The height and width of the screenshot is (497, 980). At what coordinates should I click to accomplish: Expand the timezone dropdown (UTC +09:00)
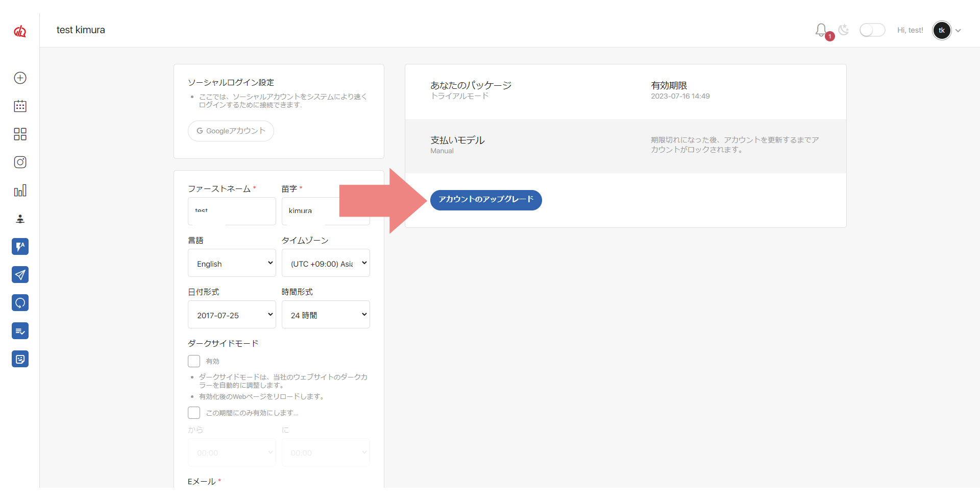pyautogui.click(x=326, y=264)
